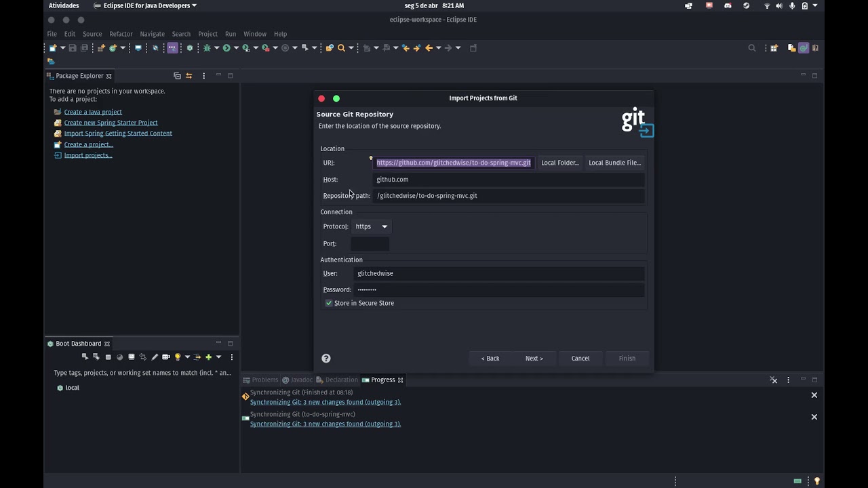Click the Open Type icon beside search

point(330,47)
